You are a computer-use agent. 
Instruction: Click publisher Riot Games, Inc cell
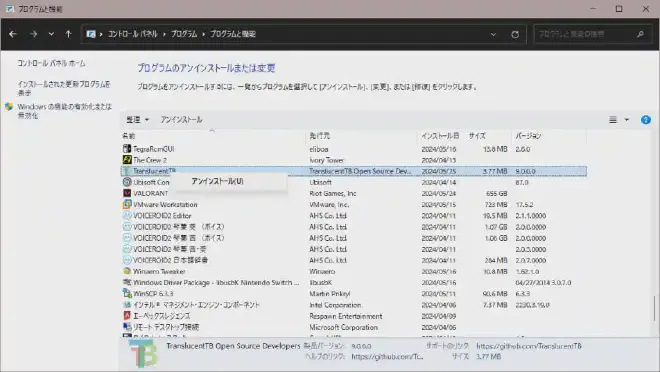pyautogui.click(x=333, y=194)
